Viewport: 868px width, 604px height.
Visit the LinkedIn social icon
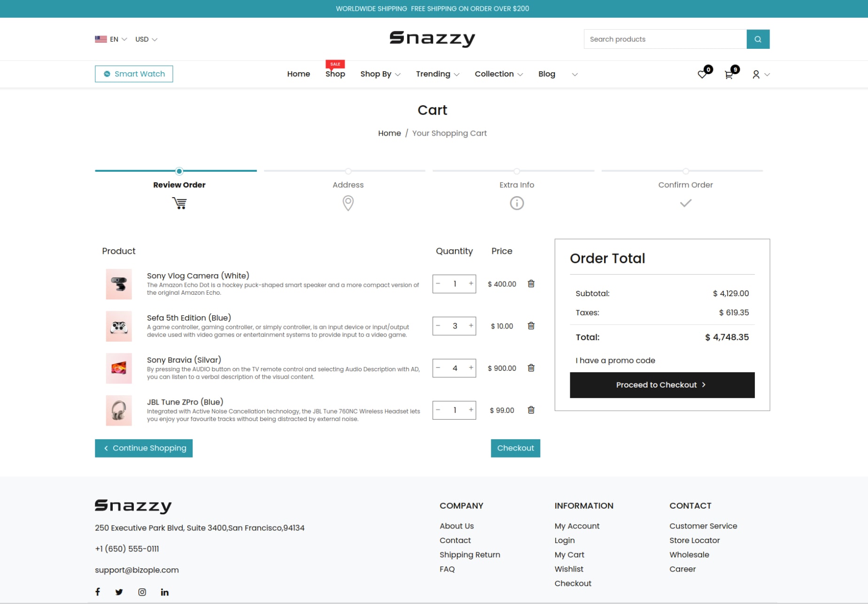click(x=164, y=592)
